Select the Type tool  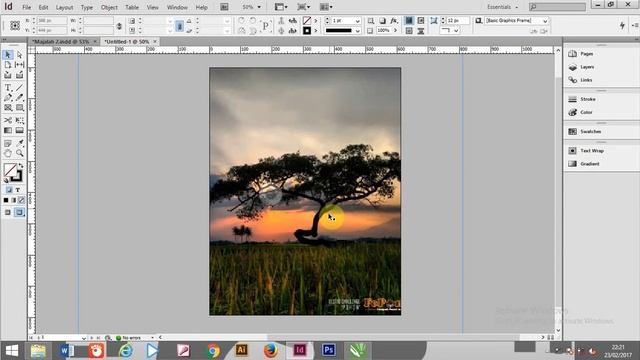coord(8,87)
